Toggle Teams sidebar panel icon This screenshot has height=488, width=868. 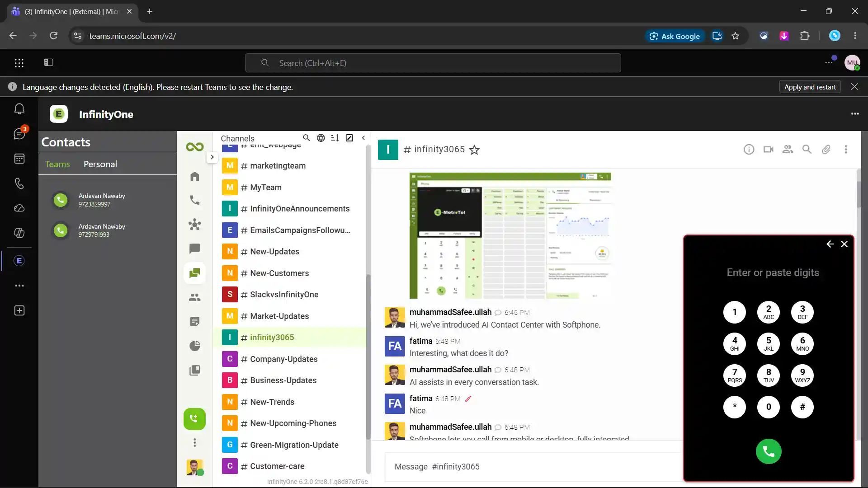[x=48, y=63]
